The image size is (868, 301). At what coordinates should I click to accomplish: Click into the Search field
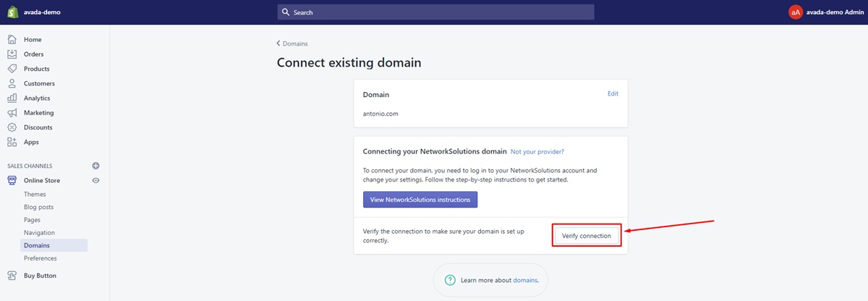(x=436, y=12)
